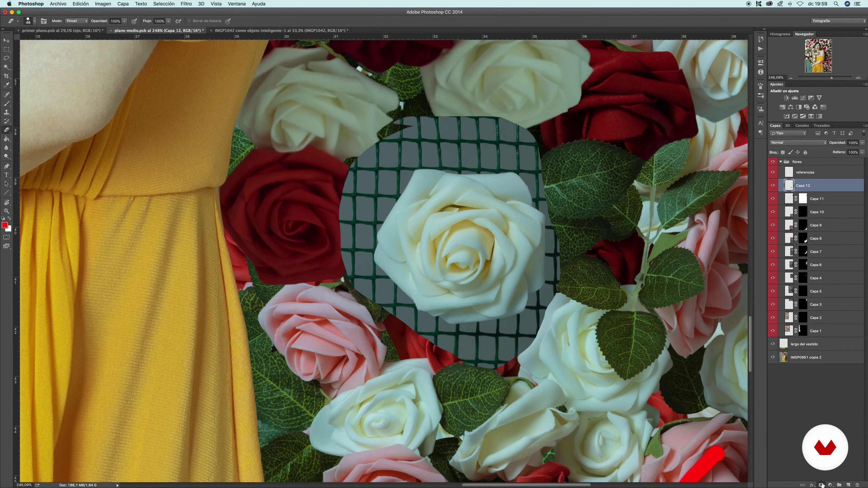Open the Relleno dropdown arrow
This screenshot has width=868, height=488.
(862, 152)
